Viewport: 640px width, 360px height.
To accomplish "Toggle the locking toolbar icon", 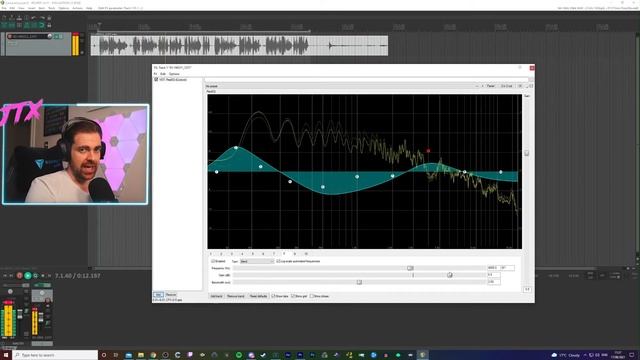I will click(x=49, y=25).
